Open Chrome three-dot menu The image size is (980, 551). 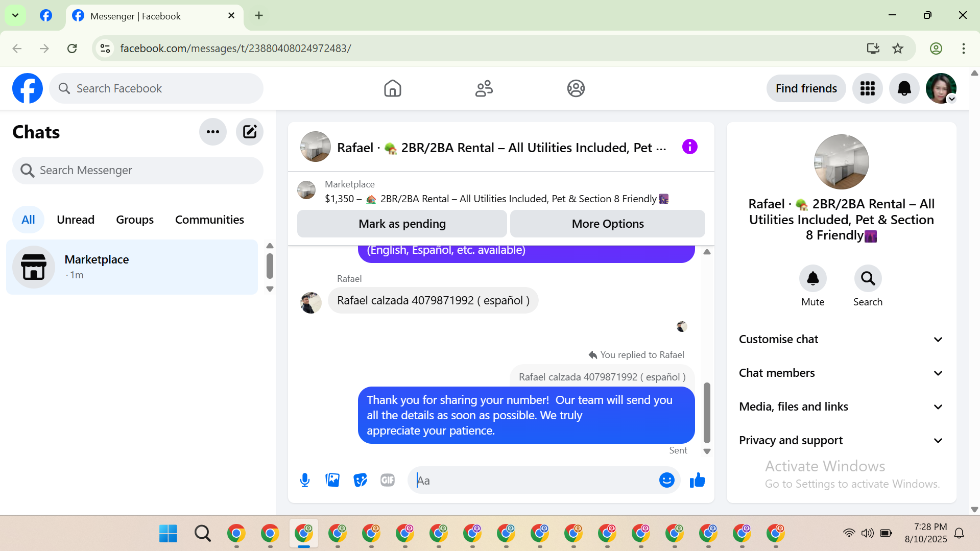963,48
